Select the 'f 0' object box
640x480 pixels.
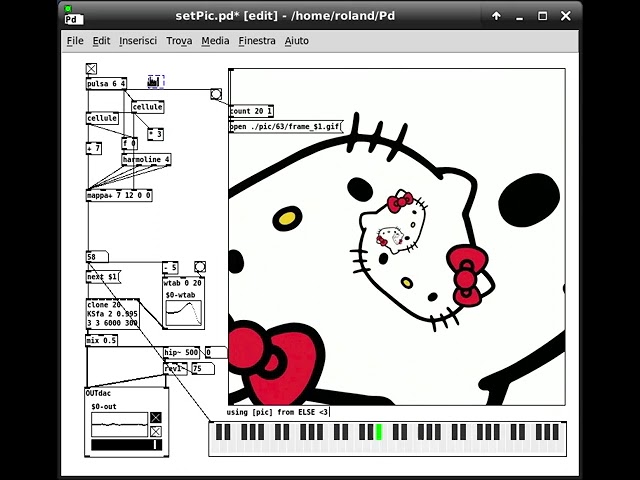click(x=129, y=144)
